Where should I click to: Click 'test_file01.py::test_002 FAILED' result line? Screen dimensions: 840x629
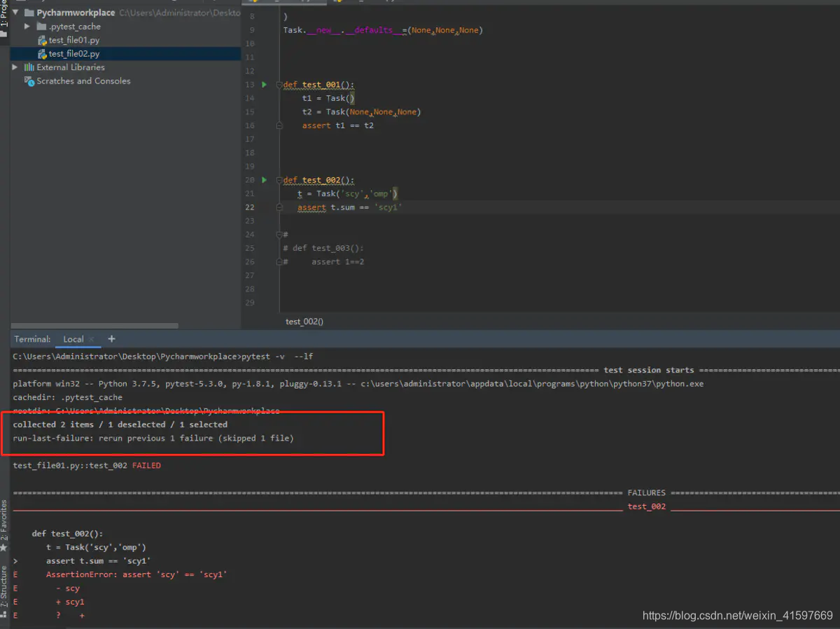click(87, 466)
